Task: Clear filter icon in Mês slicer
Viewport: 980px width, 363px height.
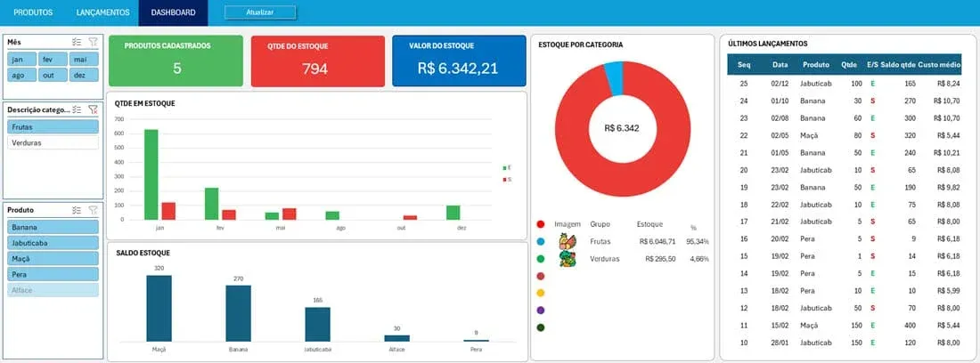Action: (x=93, y=42)
